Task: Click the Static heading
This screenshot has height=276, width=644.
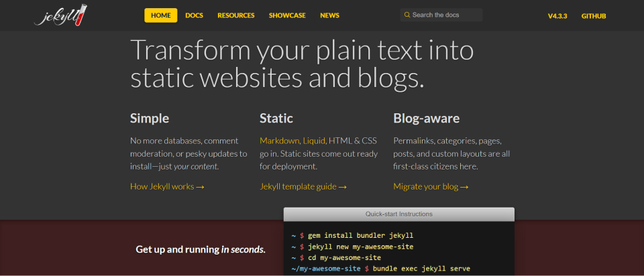Action: (276, 119)
